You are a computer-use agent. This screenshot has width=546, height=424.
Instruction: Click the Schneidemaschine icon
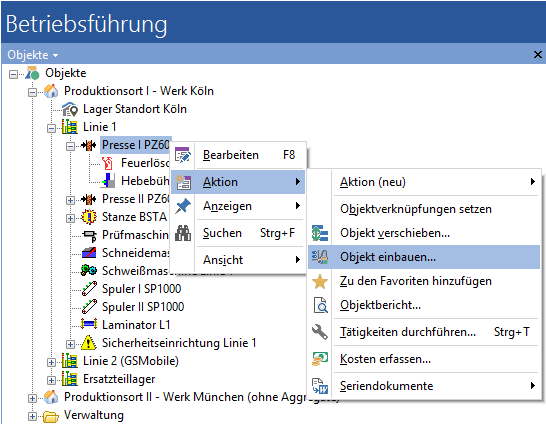[x=89, y=253]
